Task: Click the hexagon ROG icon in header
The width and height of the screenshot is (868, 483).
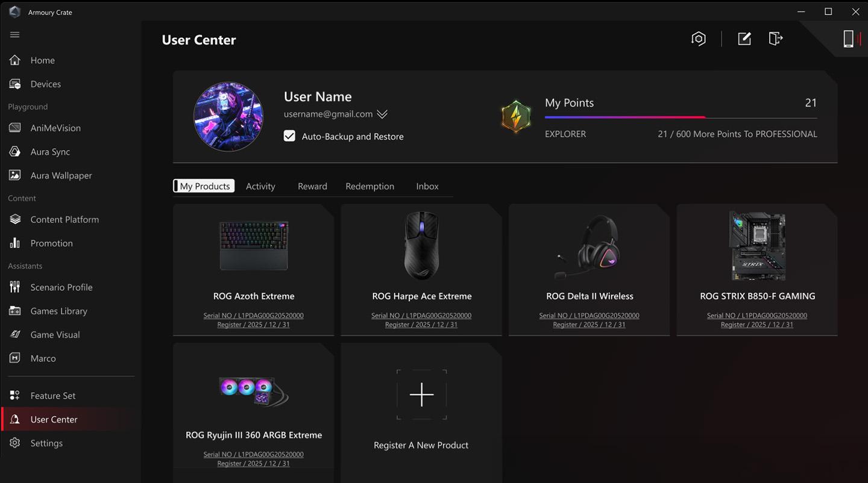Action: click(x=698, y=39)
